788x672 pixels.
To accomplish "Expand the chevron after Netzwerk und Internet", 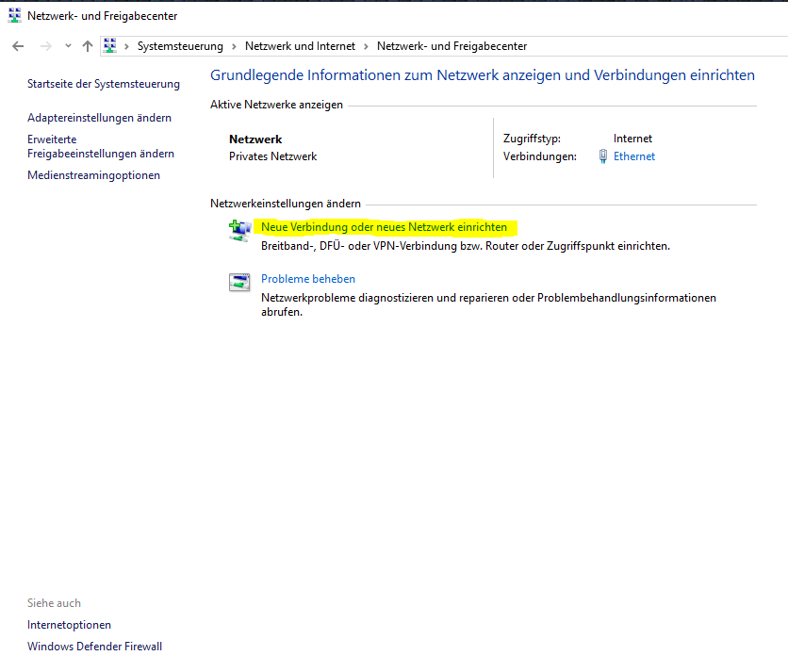I will click(x=367, y=46).
